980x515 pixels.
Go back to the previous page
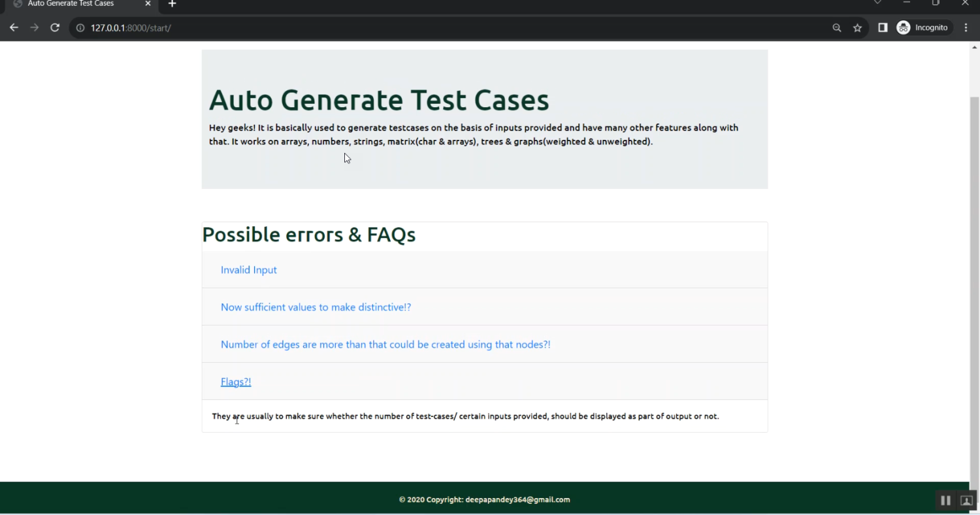point(14,27)
